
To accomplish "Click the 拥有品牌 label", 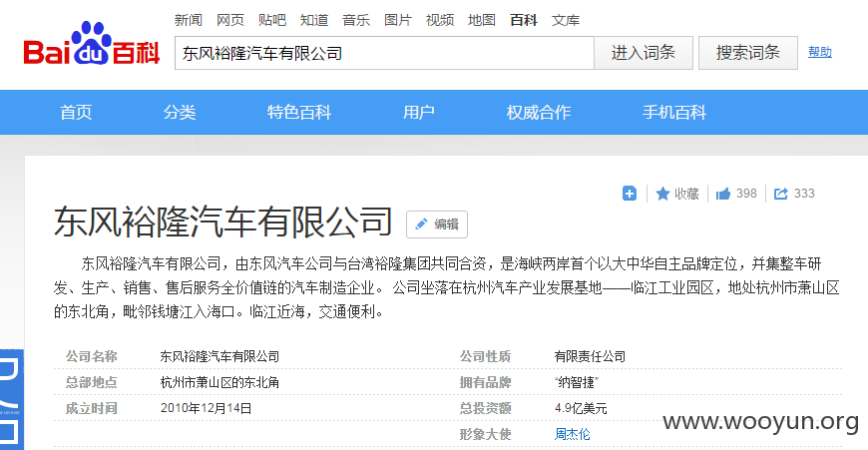I will tap(485, 382).
